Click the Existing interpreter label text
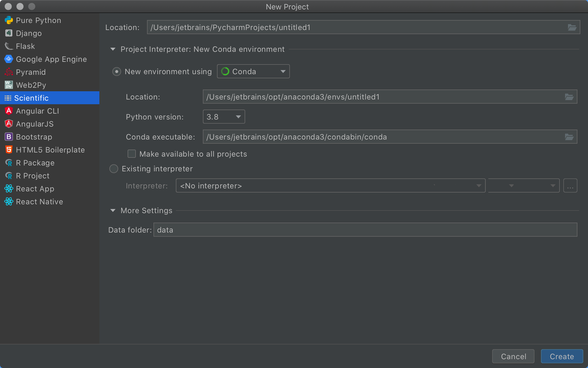Image resolution: width=588 pixels, height=368 pixels. 157,169
